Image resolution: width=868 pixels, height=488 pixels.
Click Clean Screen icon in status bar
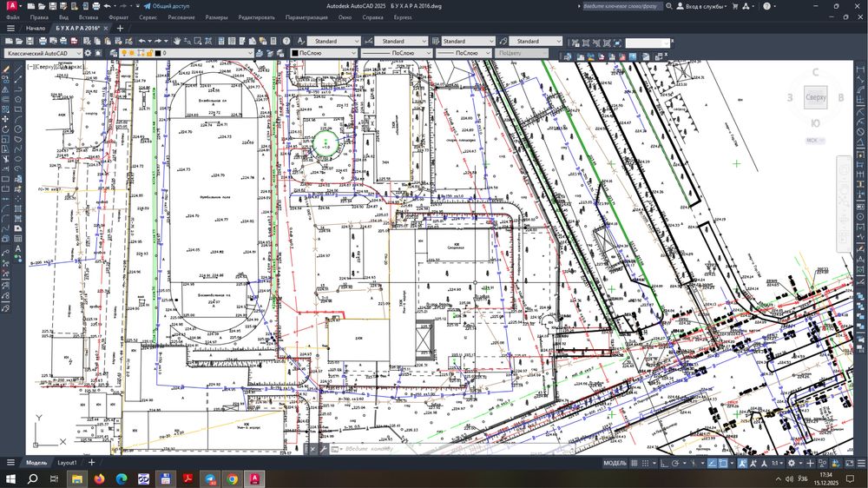click(849, 463)
